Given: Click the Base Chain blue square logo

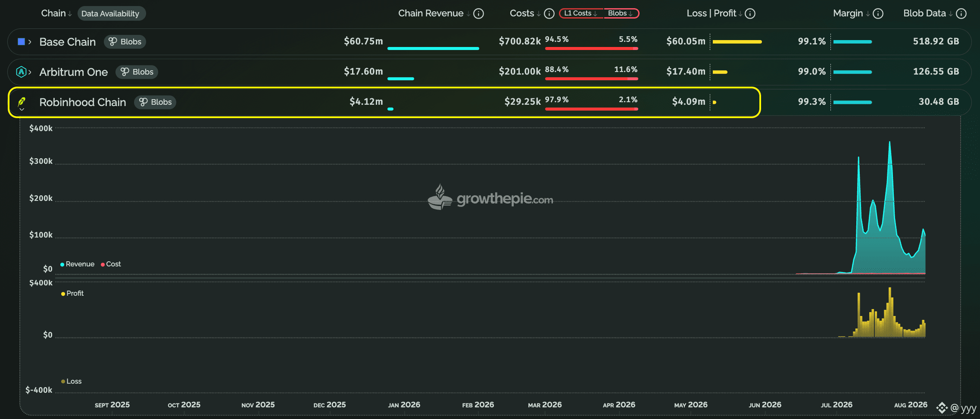Looking at the screenshot, I should [21, 42].
